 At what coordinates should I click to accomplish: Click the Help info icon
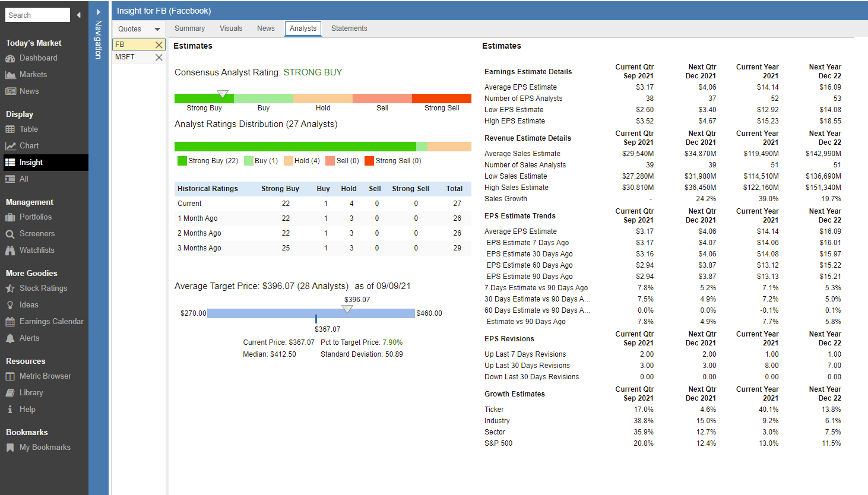(x=10, y=410)
